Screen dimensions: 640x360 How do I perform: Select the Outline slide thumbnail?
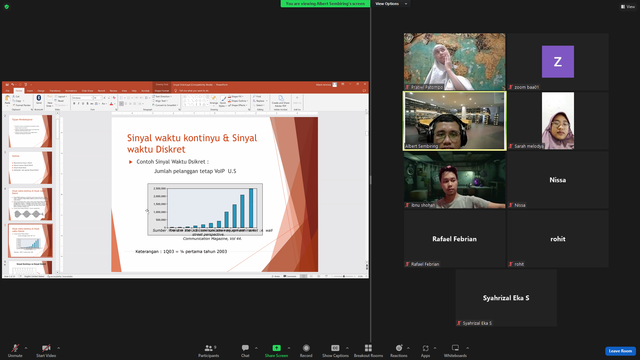(x=31, y=167)
